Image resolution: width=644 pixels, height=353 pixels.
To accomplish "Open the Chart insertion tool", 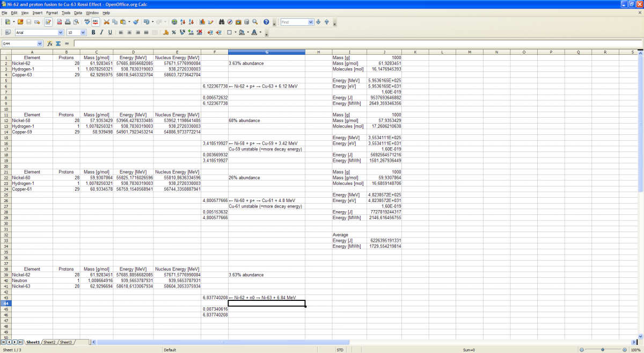I will click(202, 22).
